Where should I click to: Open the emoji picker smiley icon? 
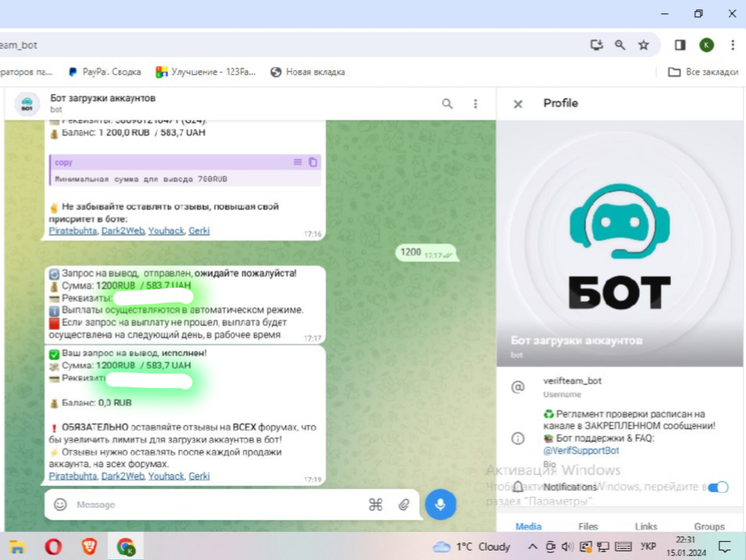click(60, 504)
